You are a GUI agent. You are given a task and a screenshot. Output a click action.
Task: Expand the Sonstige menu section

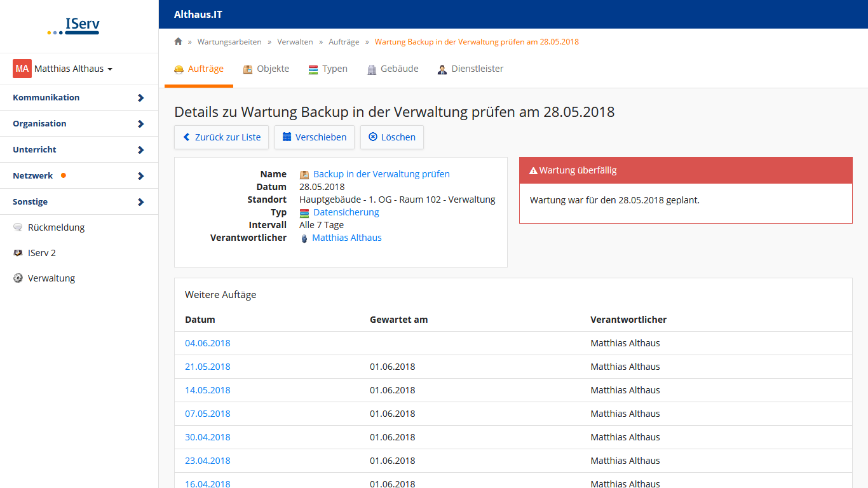(79, 201)
